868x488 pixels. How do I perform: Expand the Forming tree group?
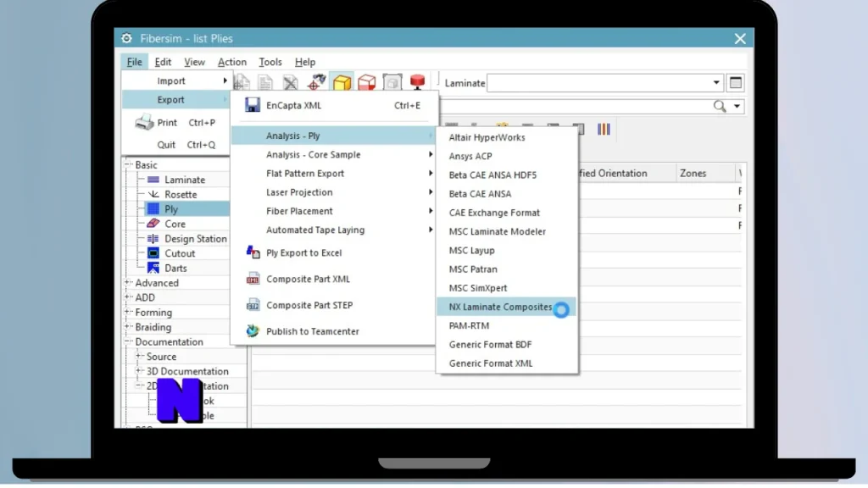click(128, 312)
